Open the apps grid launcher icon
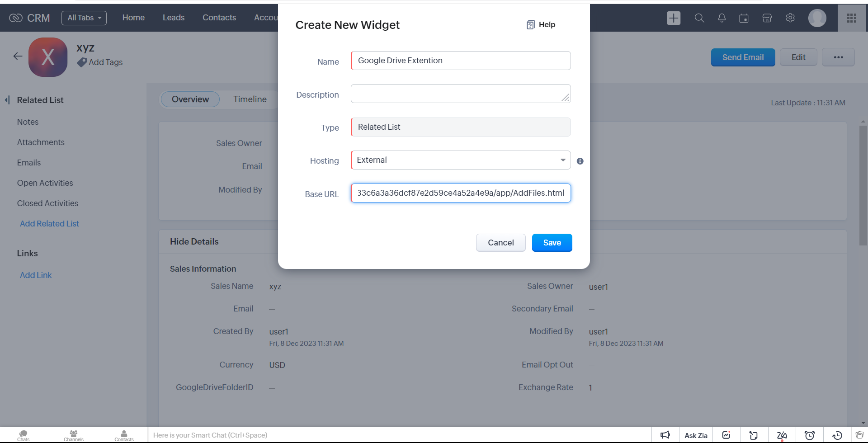This screenshot has width=868, height=443. click(852, 18)
